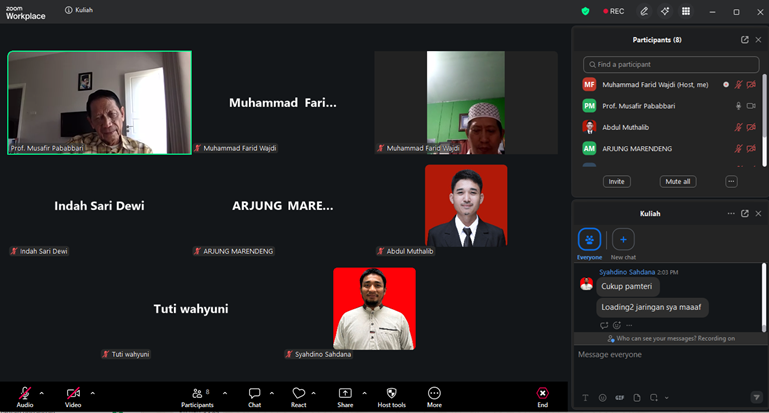
Task: Click Syahdino Sahdana sender name in chat
Action: point(627,272)
